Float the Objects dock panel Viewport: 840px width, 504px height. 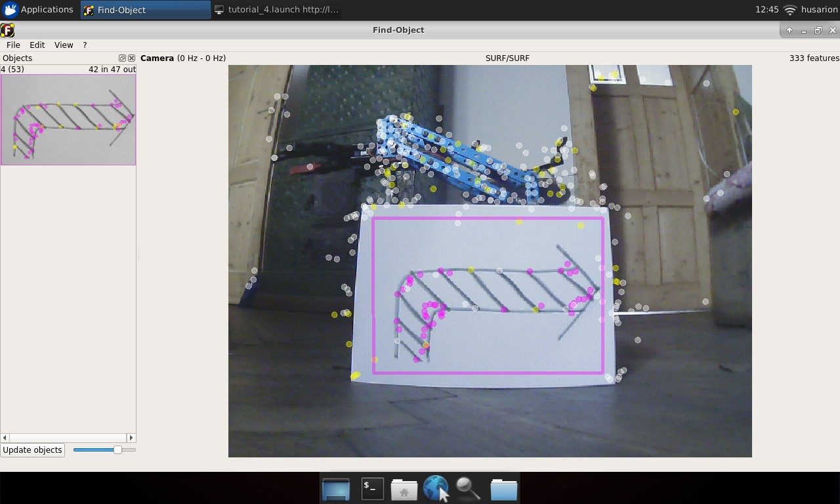122,58
